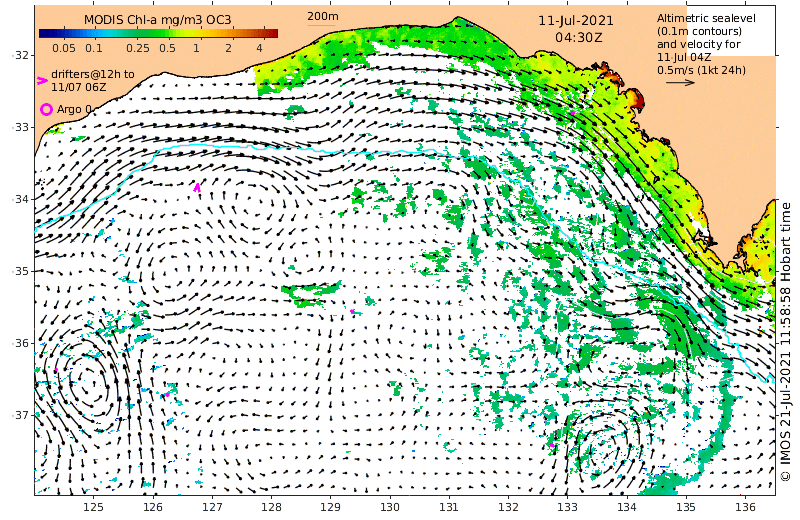Click the -37 latitude axis label
The height and width of the screenshot is (520, 800).
pyautogui.click(x=21, y=415)
